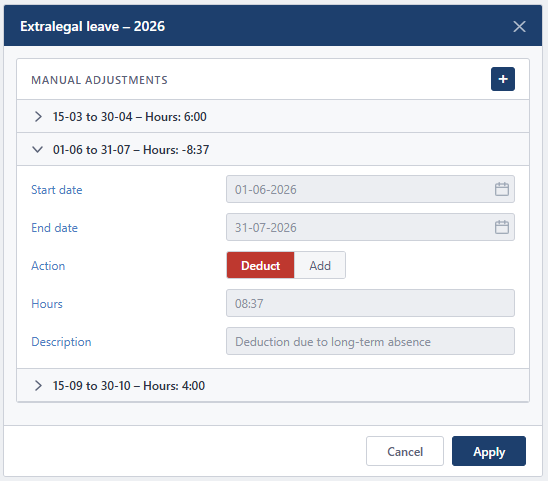548x481 pixels.
Task: Click the Description field about long-term absence
Action: [370, 341]
